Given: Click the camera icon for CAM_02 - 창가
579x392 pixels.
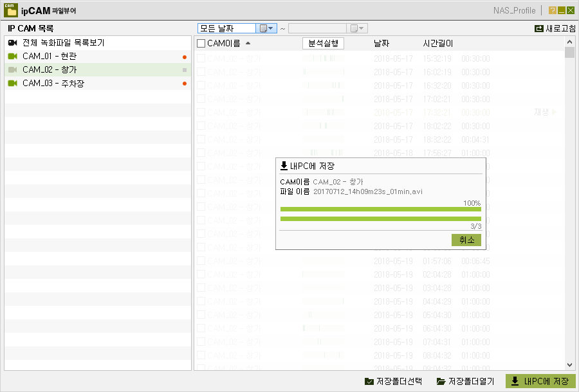Looking at the screenshot, I should (x=13, y=69).
